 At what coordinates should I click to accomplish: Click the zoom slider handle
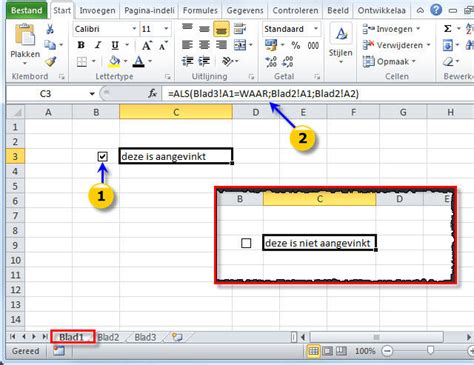click(x=430, y=350)
